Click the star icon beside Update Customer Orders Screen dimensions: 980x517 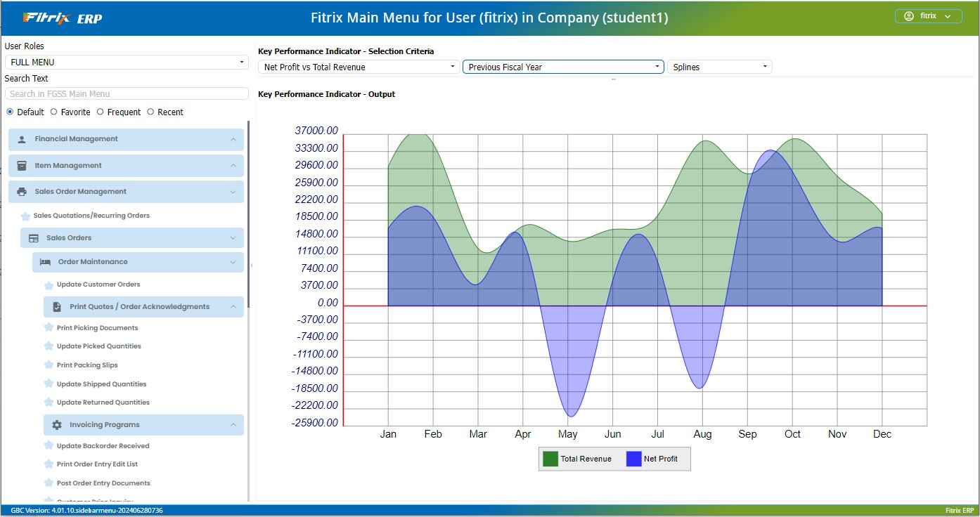coord(49,285)
